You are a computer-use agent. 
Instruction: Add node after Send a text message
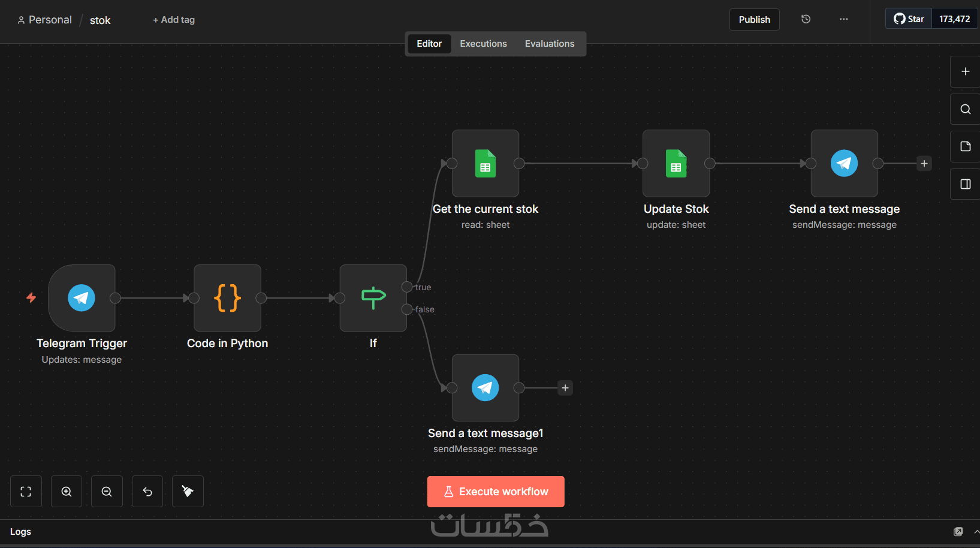924,163
